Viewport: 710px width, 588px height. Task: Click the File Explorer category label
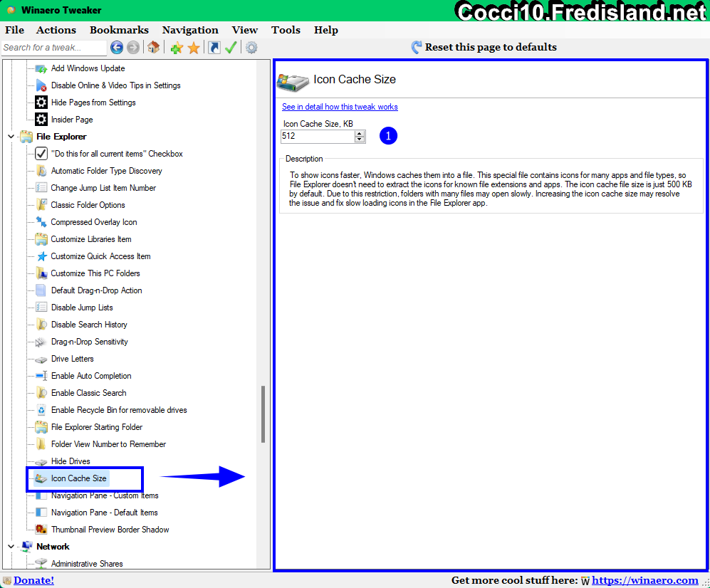coord(61,136)
